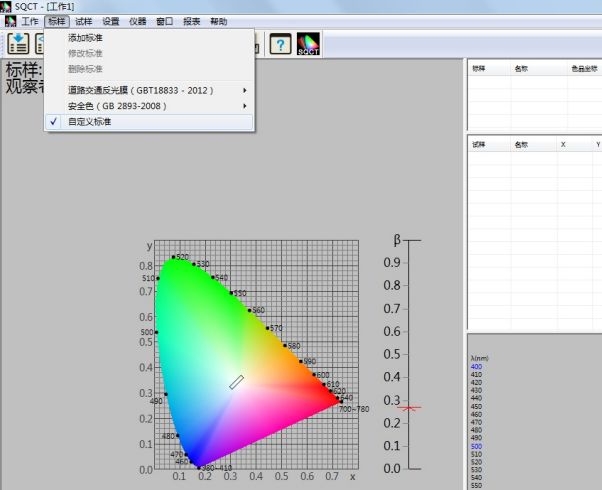Click the partially hidden second toolbar icon
Screen dimensions: 602x490
click(39, 43)
